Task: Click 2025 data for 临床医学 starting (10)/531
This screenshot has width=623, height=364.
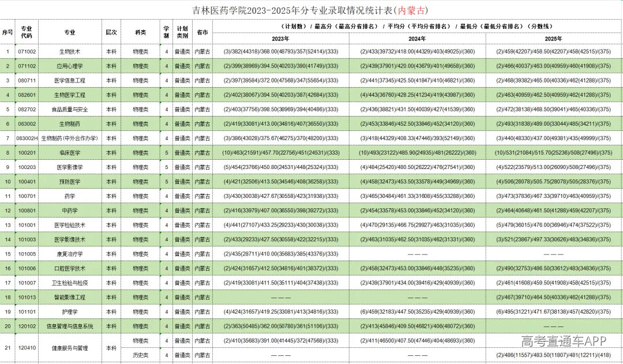Action: click(554, 153)
